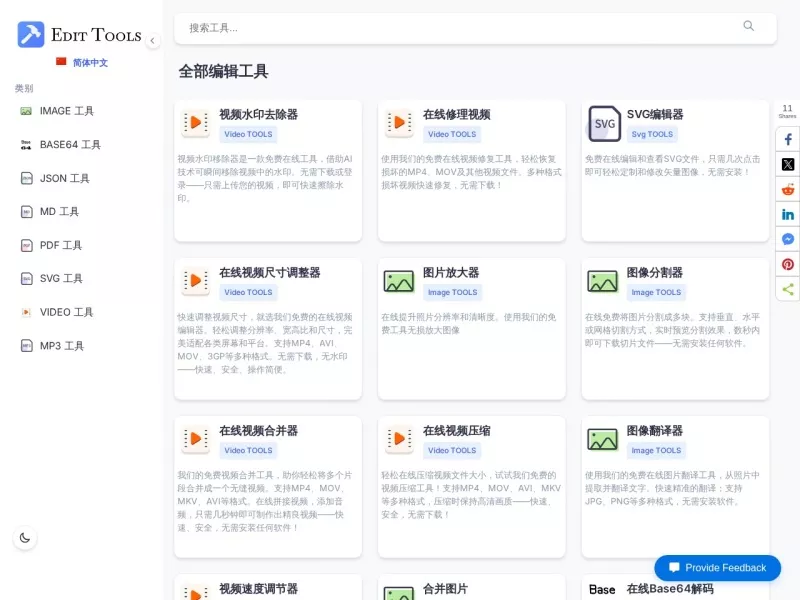Viewport: 800px width, 600px height.
Task: Open the SVG编辑器 tool
Action: 655,114
